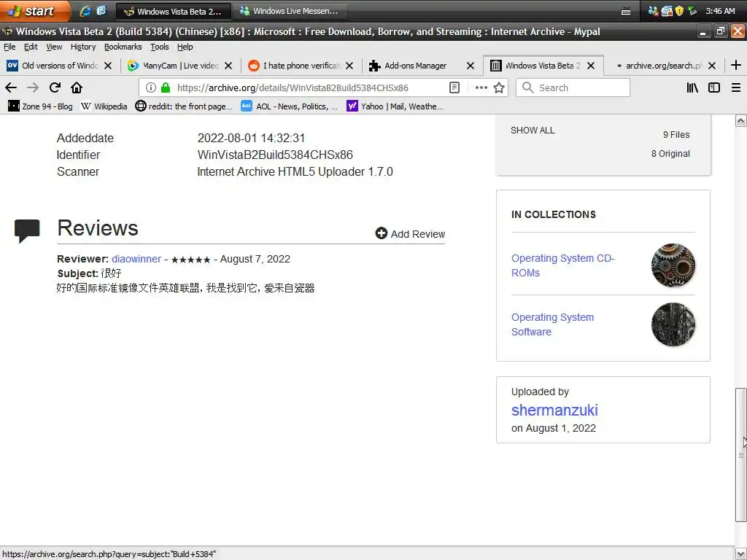
Task: Open diaowinner reviewer profile
Action: pyautogui.click(x=136, y=259)
